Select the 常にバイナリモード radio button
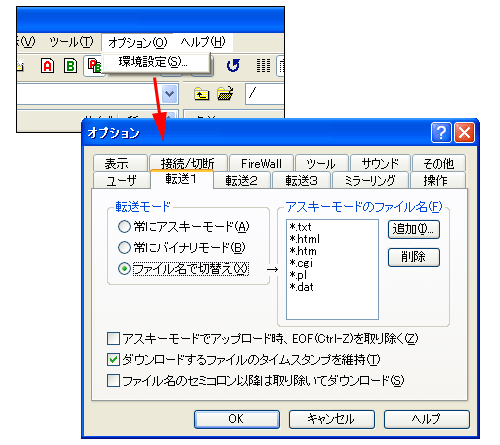 click(x=124, y=247)
